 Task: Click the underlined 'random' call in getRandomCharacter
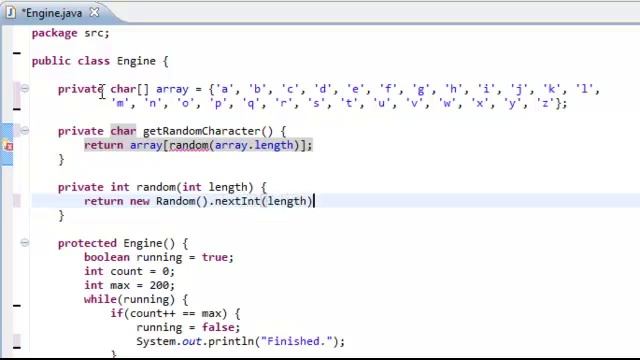click(x=189, y=145)
